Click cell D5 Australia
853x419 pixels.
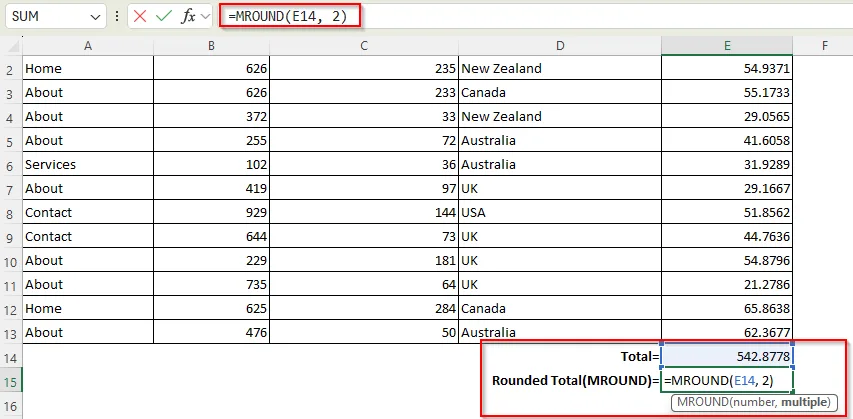tap(560, 140)
